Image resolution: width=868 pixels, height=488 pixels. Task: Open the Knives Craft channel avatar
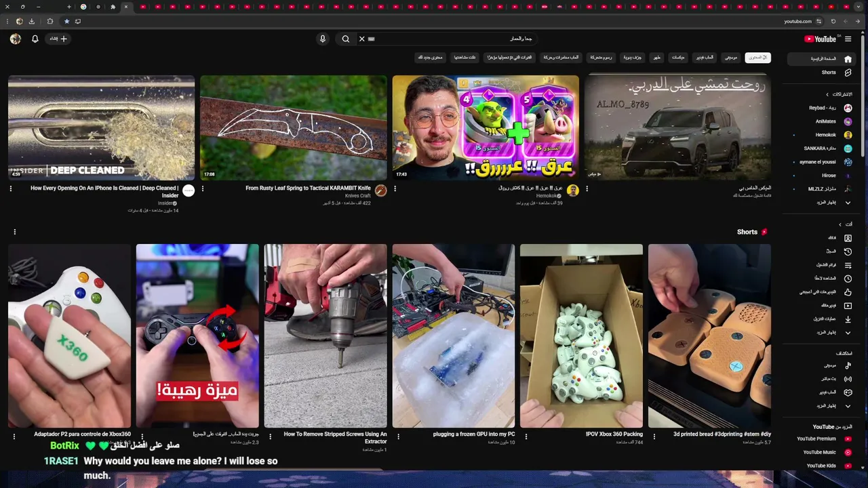click(381, 191)
